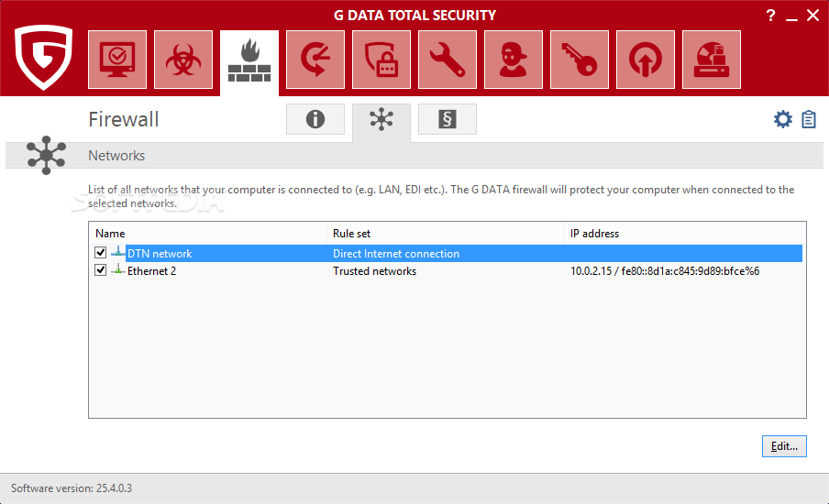This screenshot has height=504, width=829.
Task: Open the Virus protection biohazard icon
Action: (183, 60)
